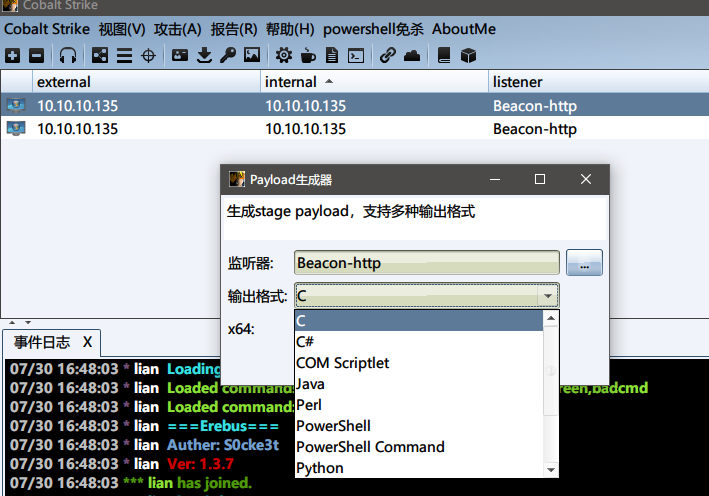
Task: Maximize the Payload生成器 dialog
Action: pyautogui.click(x=540, y=180)
